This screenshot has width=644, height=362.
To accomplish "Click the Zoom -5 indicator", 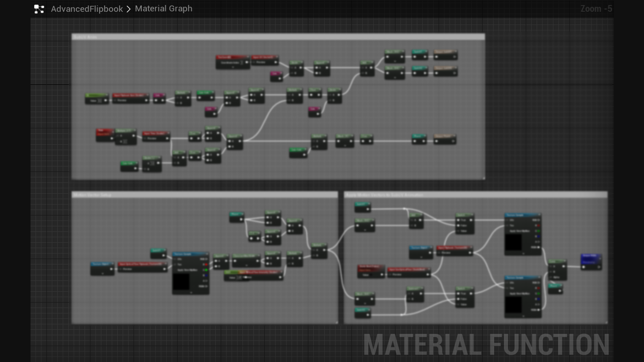I will click(x=596, y=9).
